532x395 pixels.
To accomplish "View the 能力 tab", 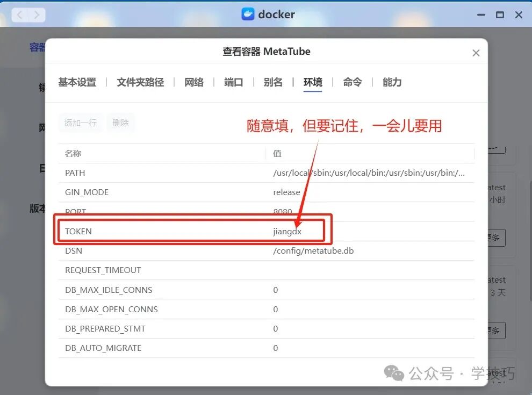I will click(391, 82).
